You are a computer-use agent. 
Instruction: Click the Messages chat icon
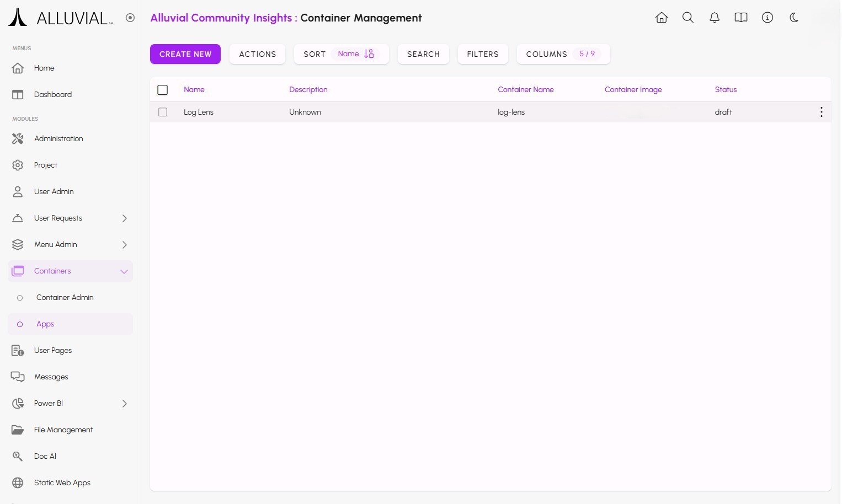(x=18, y=377)
